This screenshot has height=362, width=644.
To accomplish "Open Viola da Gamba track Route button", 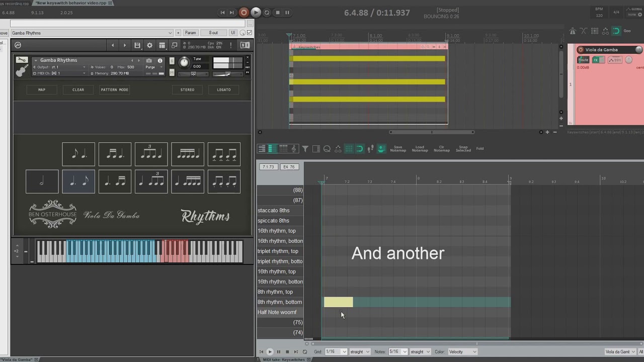I will click(583, 60).
